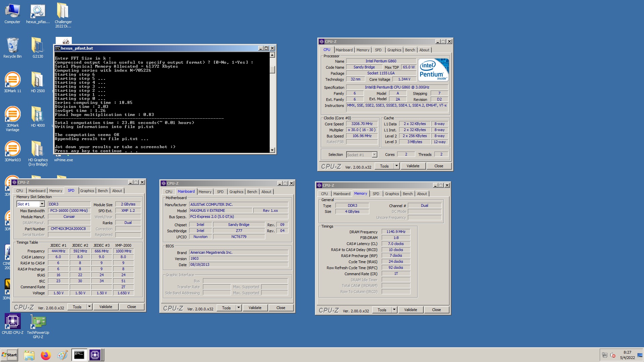The image size is (644, 362).
Task: Click the NCT6779 LPCIO field
Action: 239,237
